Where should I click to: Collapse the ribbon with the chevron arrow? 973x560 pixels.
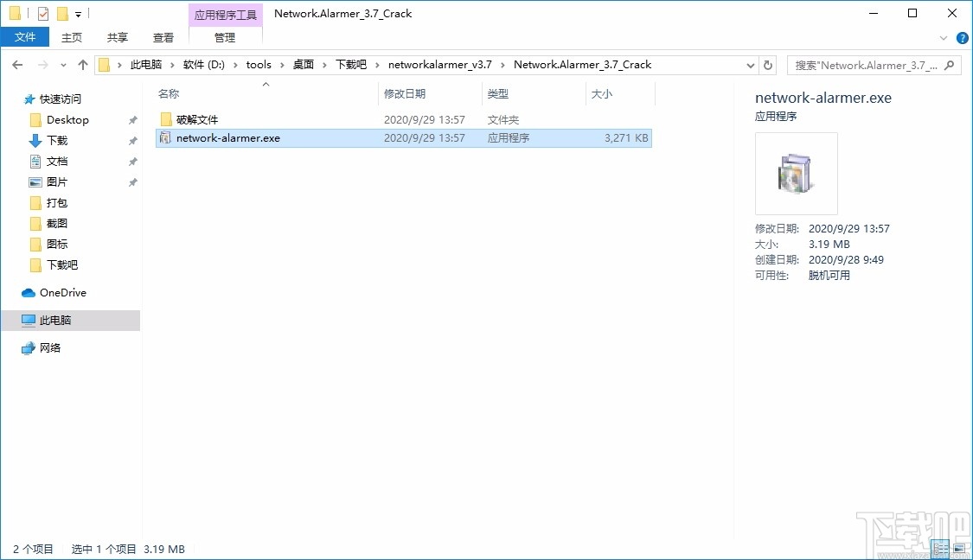click(944, 37)
